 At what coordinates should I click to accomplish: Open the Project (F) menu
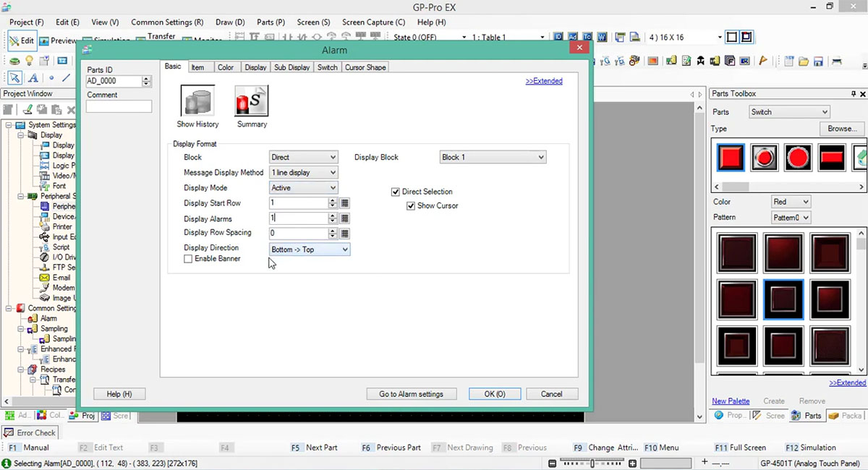pyautogui.click(x=26, y=22)
